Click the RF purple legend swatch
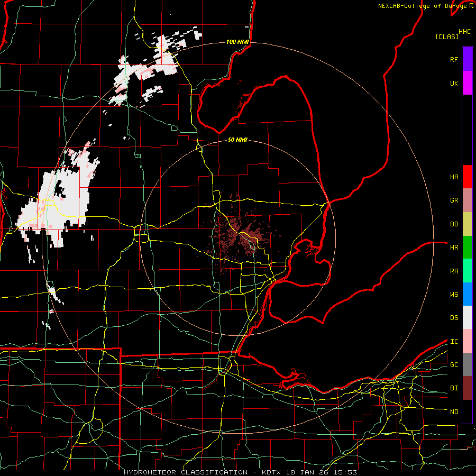 pos(467,59)
